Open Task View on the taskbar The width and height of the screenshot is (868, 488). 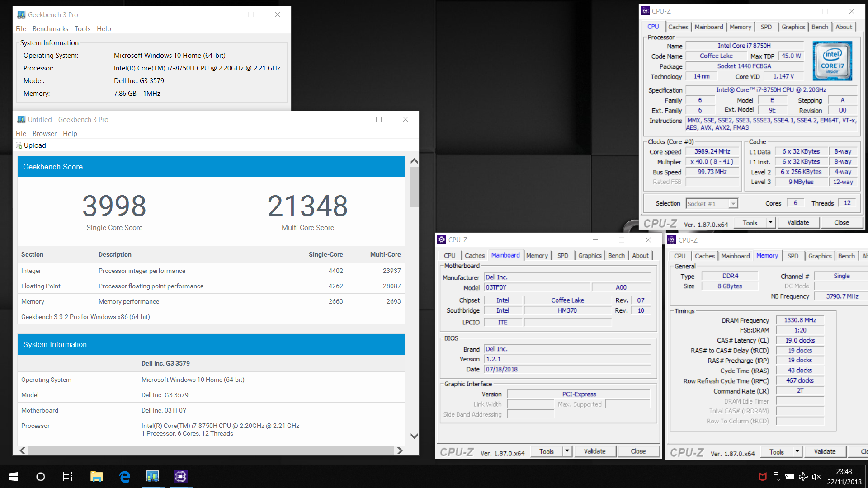point(68,477)
